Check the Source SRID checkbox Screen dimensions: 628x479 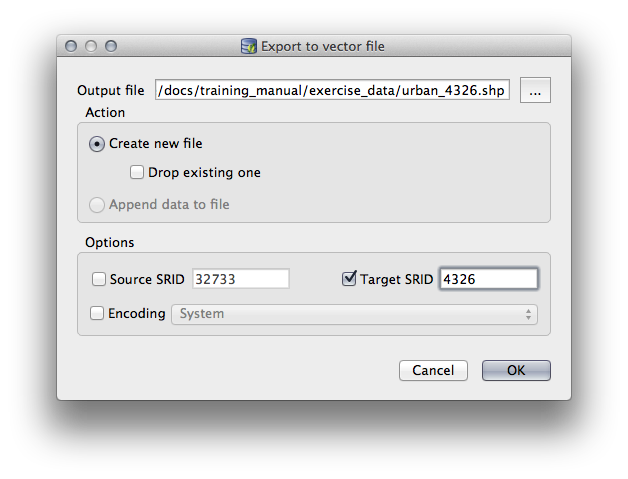pyautogui.click(x=99, y=279)
